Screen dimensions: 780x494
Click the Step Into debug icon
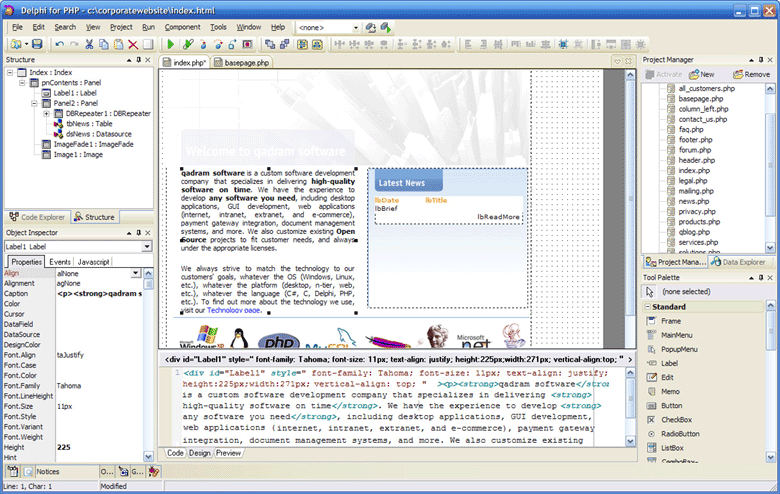203,44
